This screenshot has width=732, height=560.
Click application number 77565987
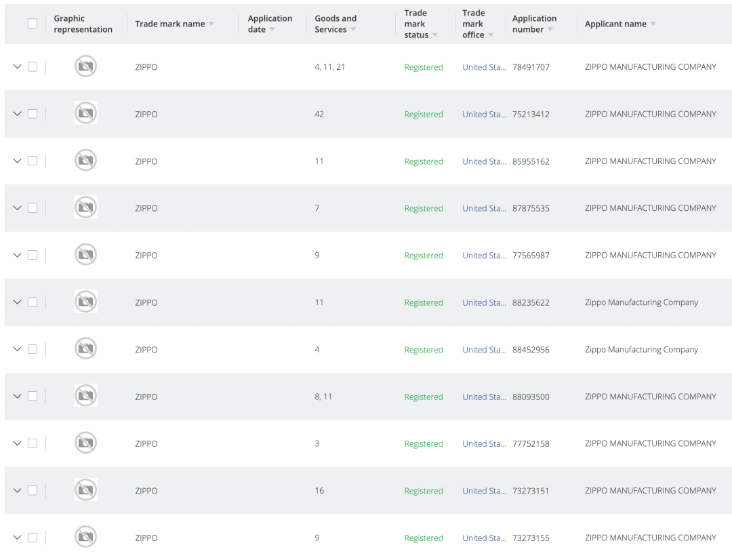point(531,256)
